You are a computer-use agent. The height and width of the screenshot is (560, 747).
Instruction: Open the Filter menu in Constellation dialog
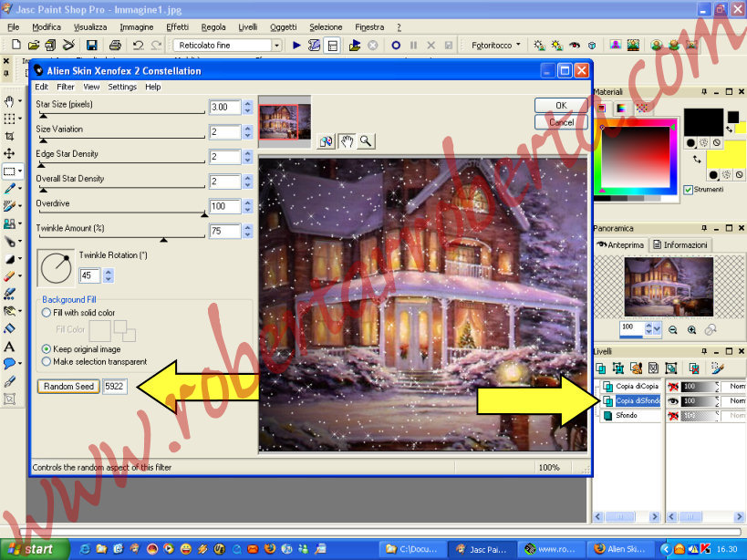(x=66, y=87)
